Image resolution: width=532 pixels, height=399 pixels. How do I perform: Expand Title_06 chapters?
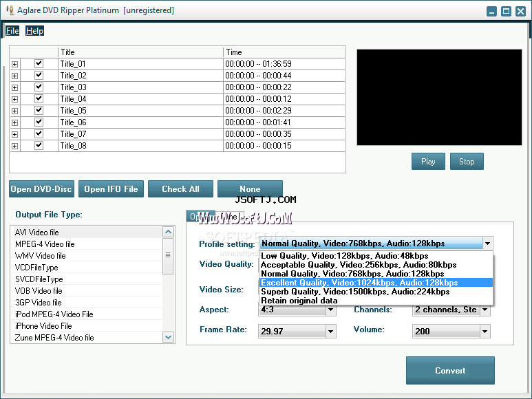pos(14,122)
